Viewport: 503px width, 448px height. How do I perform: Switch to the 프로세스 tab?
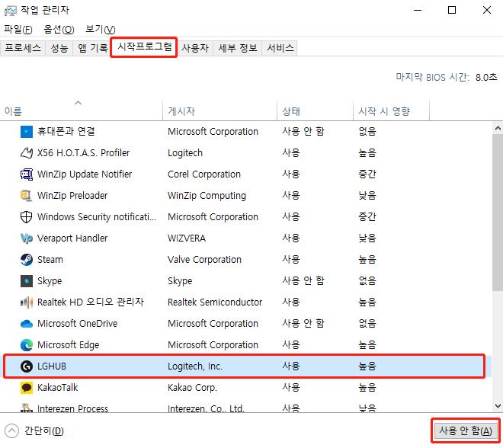click(x=23, y=48)
